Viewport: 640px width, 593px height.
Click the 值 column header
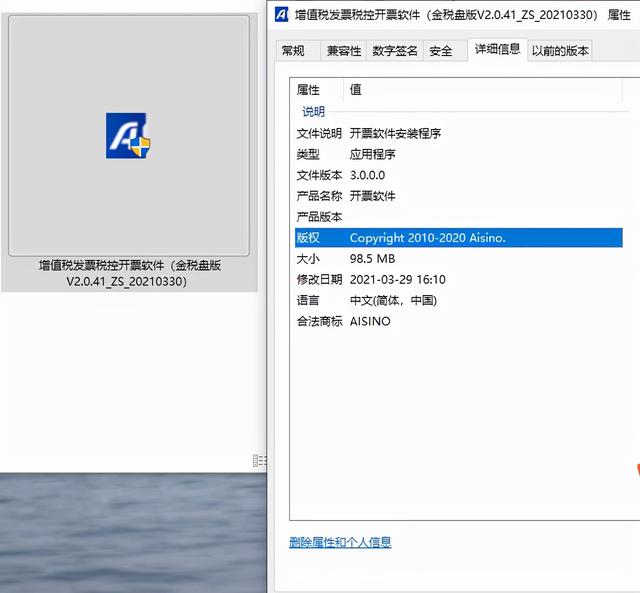483,90
